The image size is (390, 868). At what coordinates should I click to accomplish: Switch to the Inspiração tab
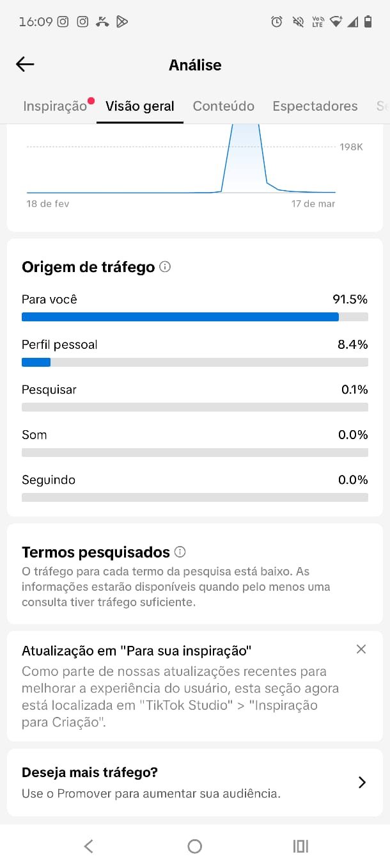[55, 106]
